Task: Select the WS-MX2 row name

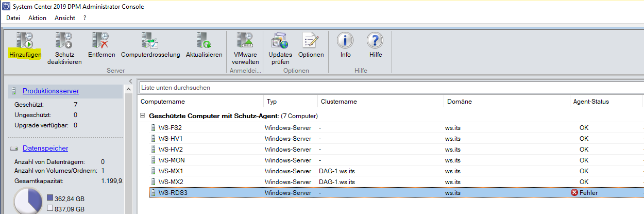Action: pos(171,182)
